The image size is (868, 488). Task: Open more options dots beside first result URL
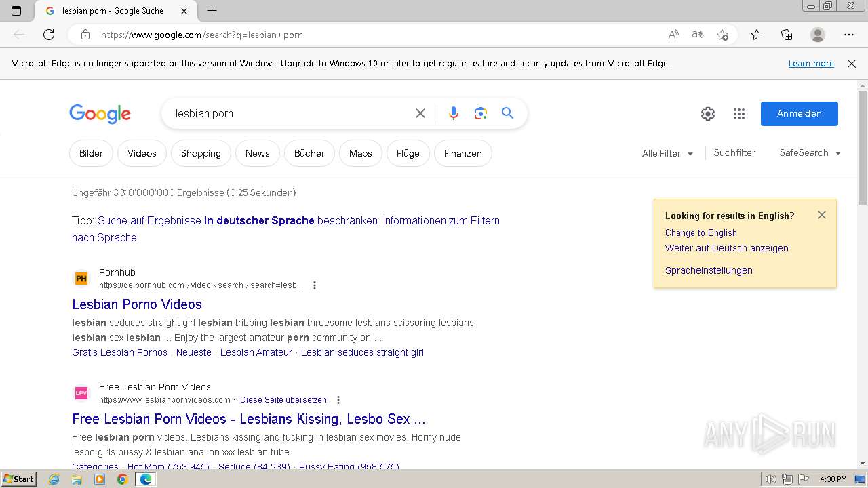(314, 285)
